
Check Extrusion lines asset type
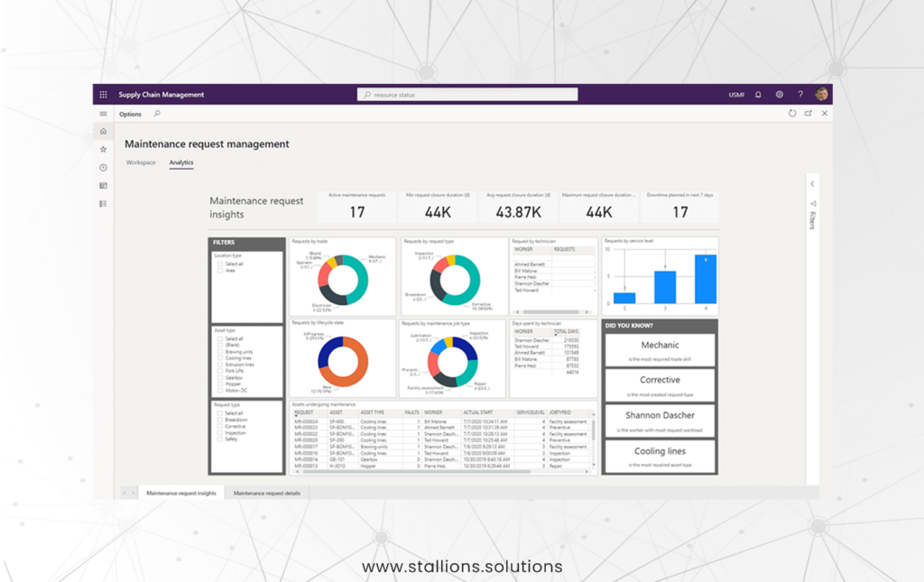[x=220, y=365]
